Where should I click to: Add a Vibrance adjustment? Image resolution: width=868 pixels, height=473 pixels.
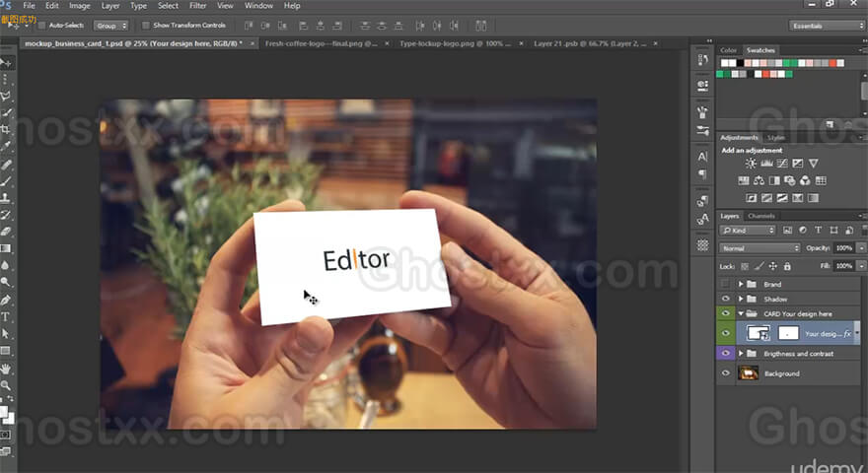[x=813, y=164]
